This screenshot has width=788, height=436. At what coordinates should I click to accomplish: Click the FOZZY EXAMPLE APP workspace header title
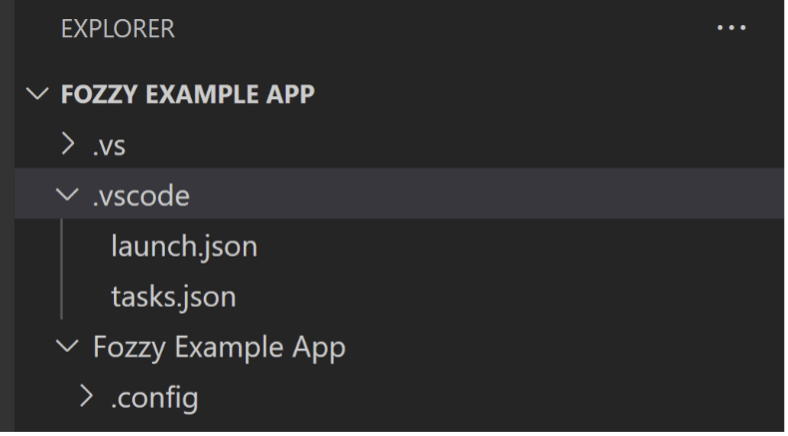(187, 94)
